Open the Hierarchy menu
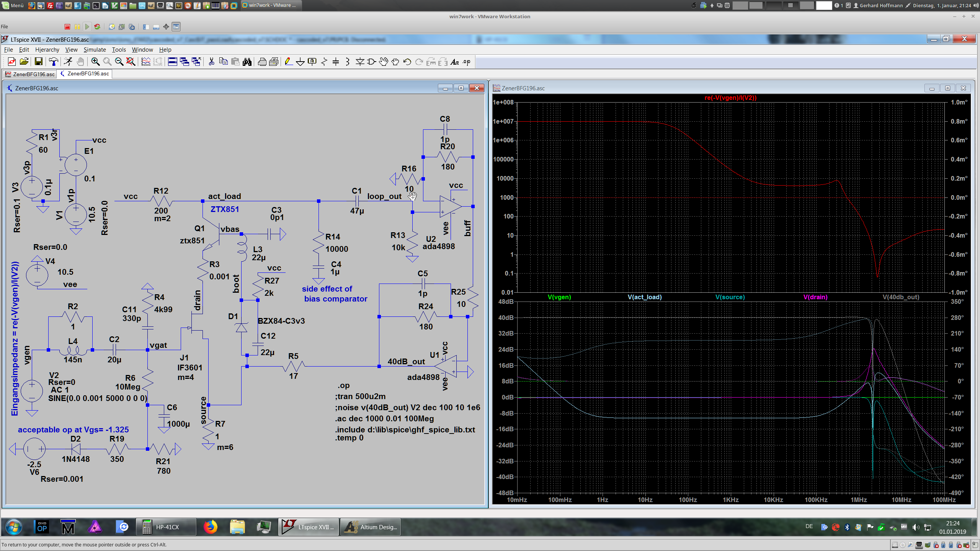Viewport: 980px width, 551px height. pos(47,50)
